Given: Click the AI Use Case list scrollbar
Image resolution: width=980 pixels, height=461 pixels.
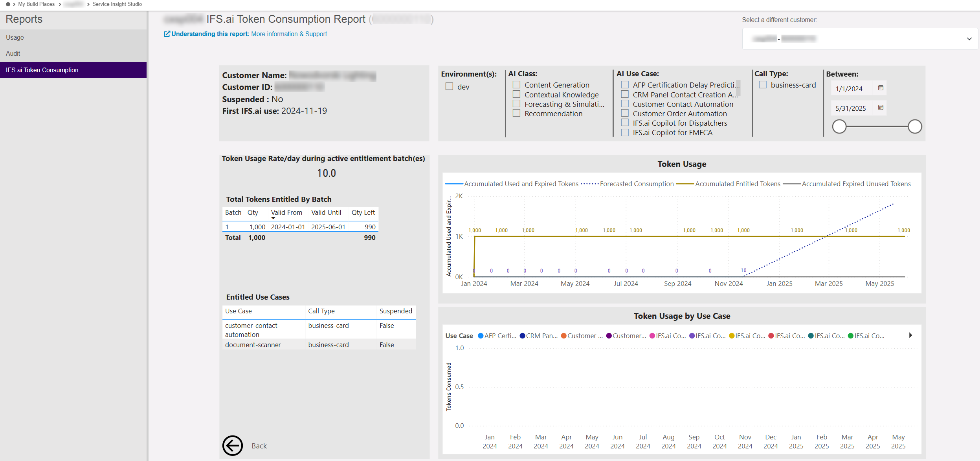Looking at the screenshot, I should tap(738, 88).
